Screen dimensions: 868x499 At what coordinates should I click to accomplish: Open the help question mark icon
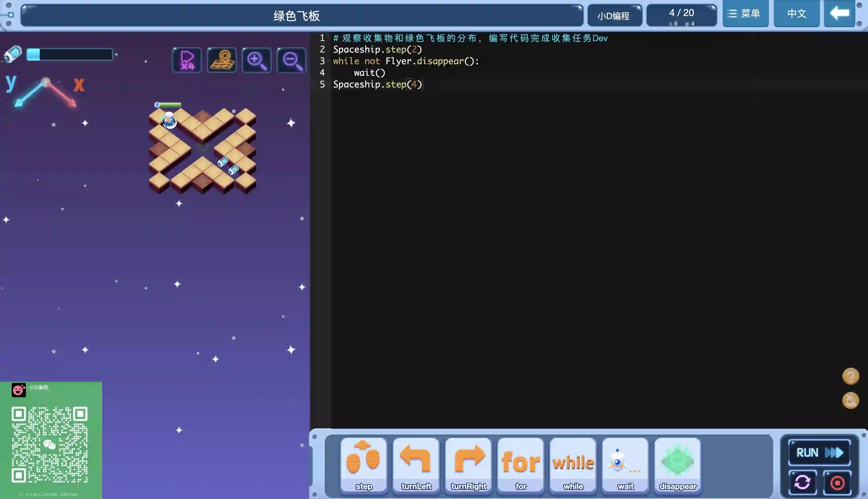pos(850,376)
